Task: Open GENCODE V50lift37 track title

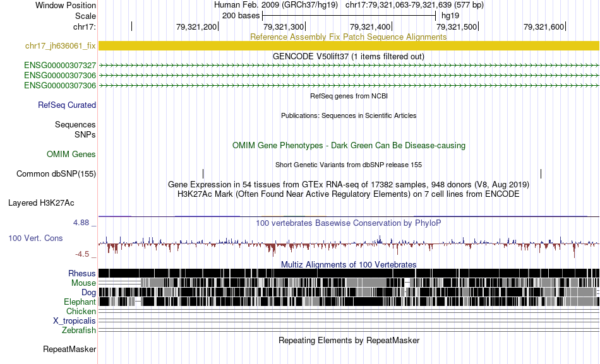Action: pos(349,57)
